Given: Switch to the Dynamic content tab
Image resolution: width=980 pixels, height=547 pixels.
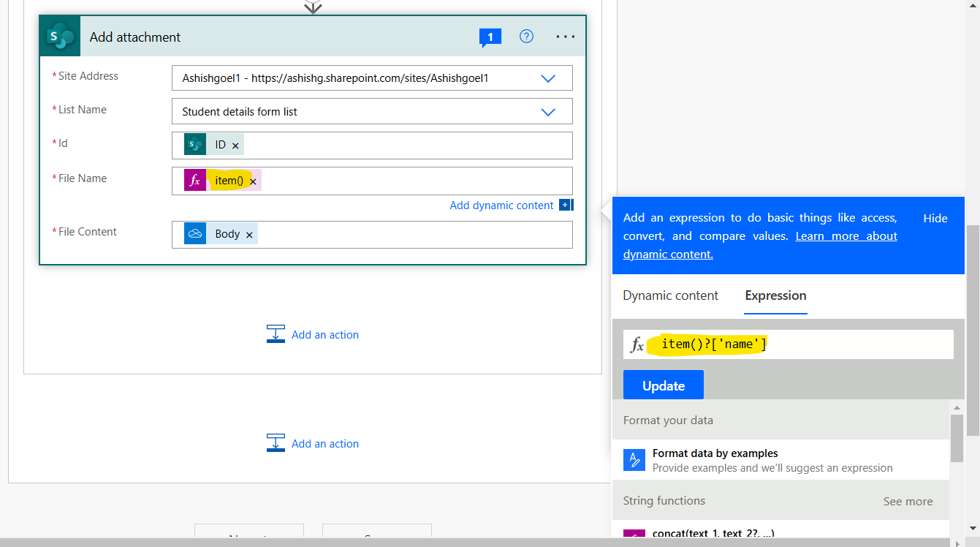Looking at the screenshot, I should (669, 295).
